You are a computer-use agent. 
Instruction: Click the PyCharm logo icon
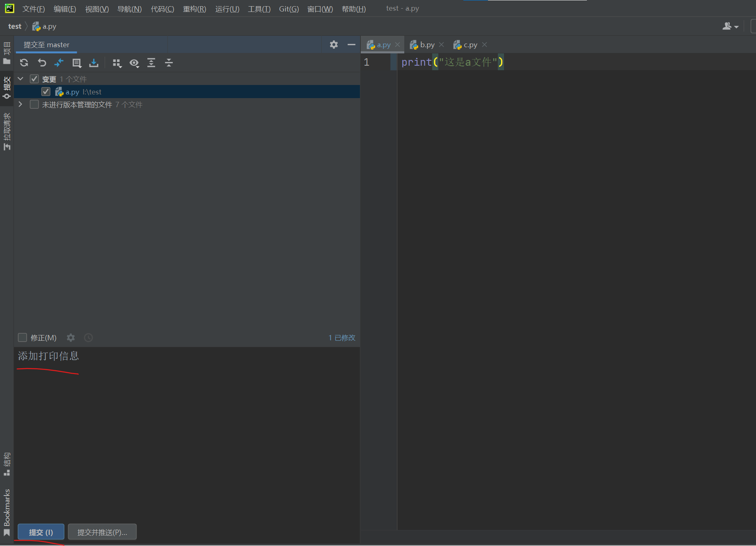(x=9, y=8)
